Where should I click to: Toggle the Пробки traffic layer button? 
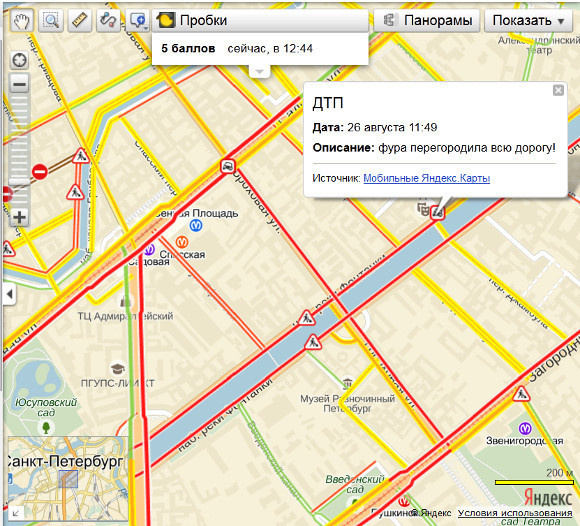tap(260, 21)
